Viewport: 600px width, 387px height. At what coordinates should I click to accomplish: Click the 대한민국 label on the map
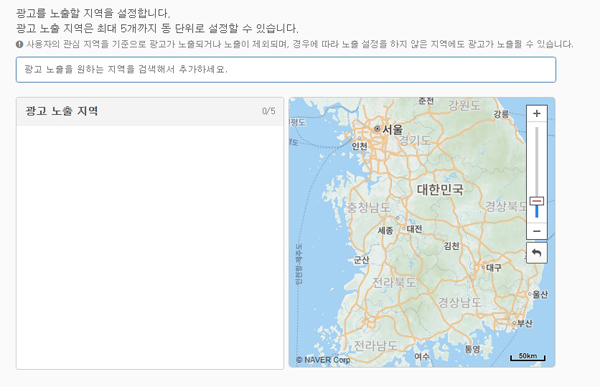(x=440, y=189)
